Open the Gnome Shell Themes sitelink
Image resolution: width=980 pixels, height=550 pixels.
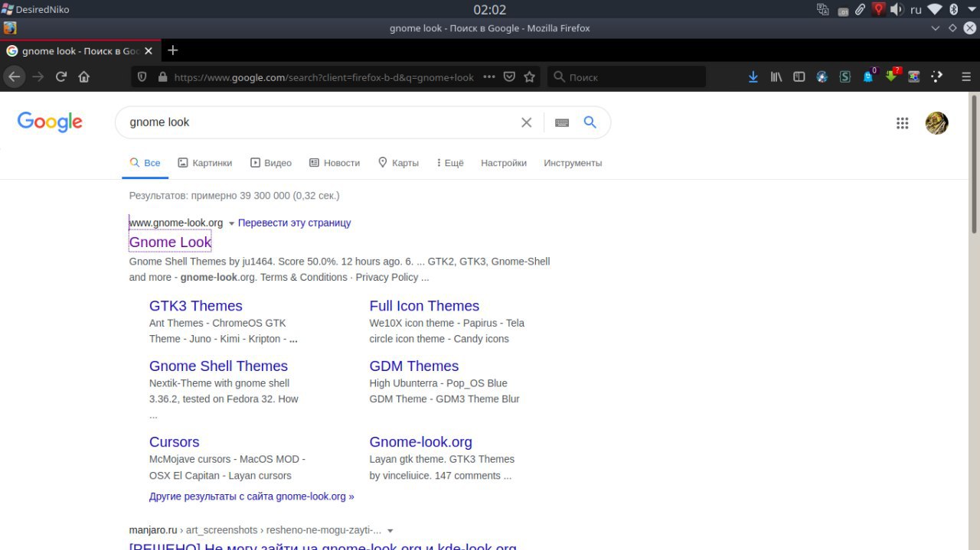(218, 366)
